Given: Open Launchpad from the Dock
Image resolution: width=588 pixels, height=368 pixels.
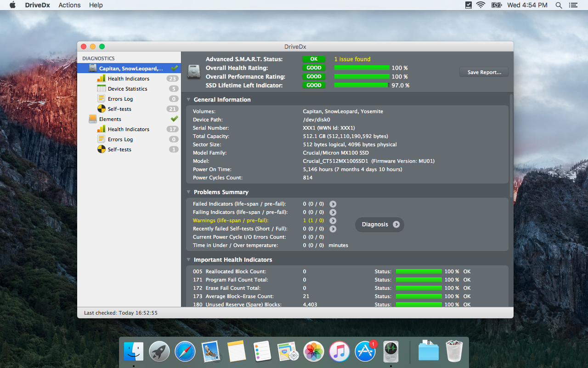Looking at the screenshot, I should point(159,352).
